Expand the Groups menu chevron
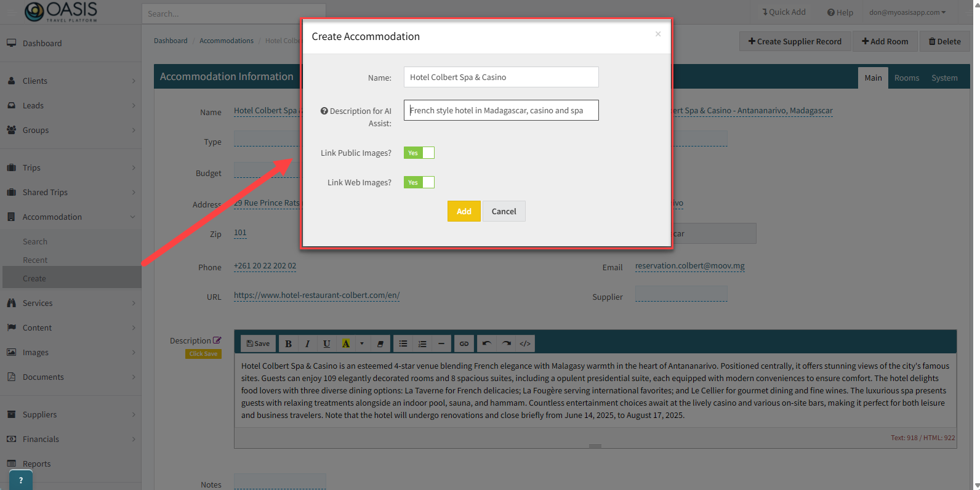The height and width of the screenshot is (490, 980). coord(134,130)
